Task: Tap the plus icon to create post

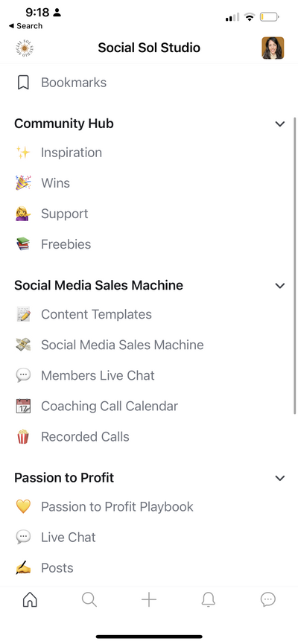Action: click(149, 599)
